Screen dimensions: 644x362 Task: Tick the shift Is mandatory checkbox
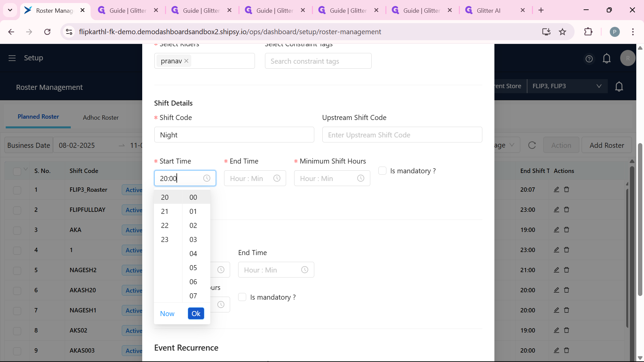click(382, 171)
